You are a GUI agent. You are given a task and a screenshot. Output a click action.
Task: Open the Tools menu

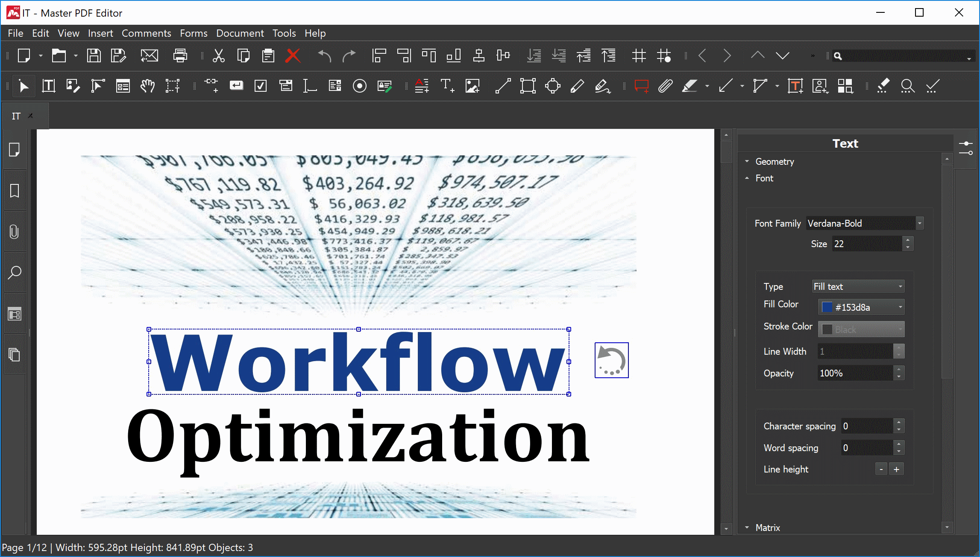tap(283, 33)
